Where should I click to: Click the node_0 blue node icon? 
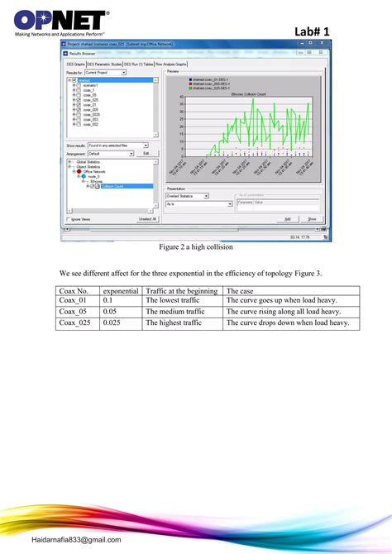(x=84, y=176)
